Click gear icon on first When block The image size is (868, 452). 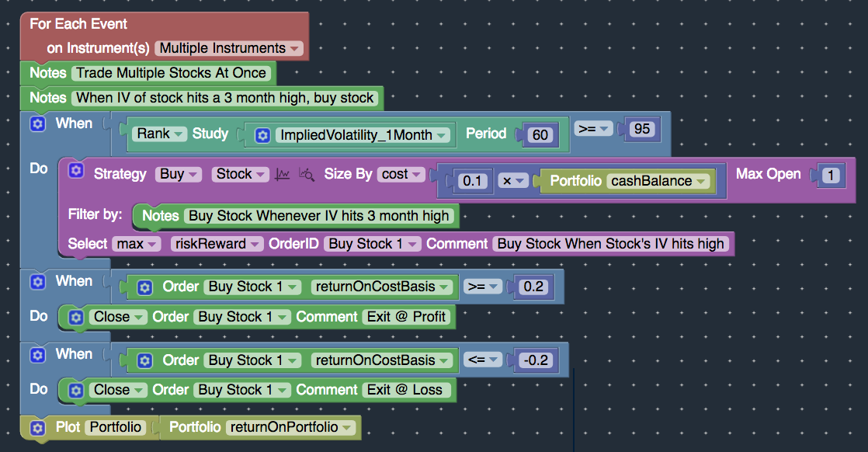(x=37, y=123)
